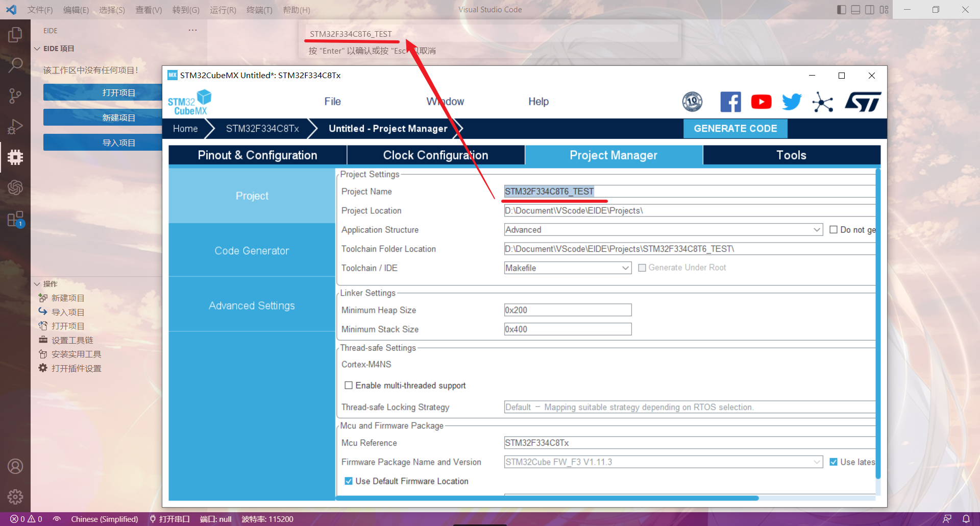This screenshot has height=526, width=980.
Task: Switch to the Tools tab
Action: point(792,155)
